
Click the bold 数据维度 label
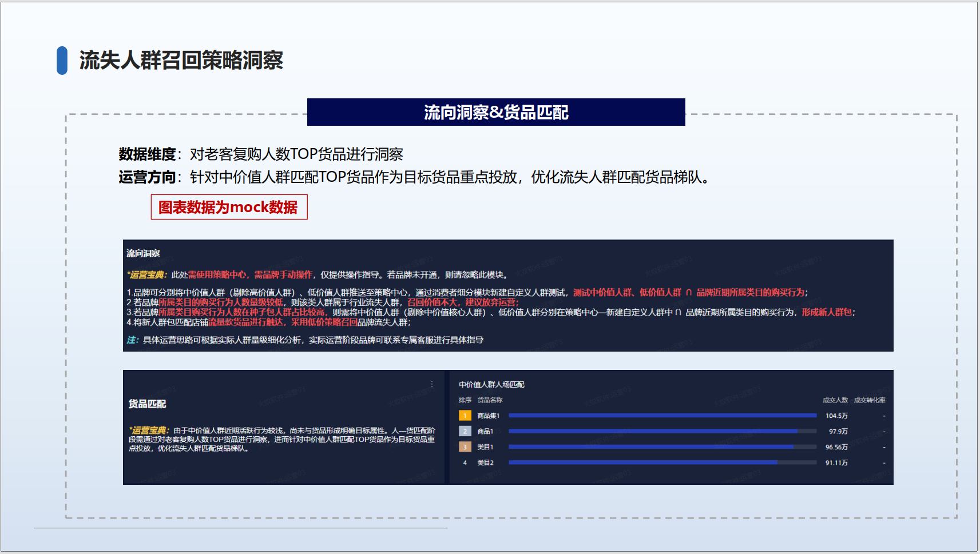tap(147, 154)
